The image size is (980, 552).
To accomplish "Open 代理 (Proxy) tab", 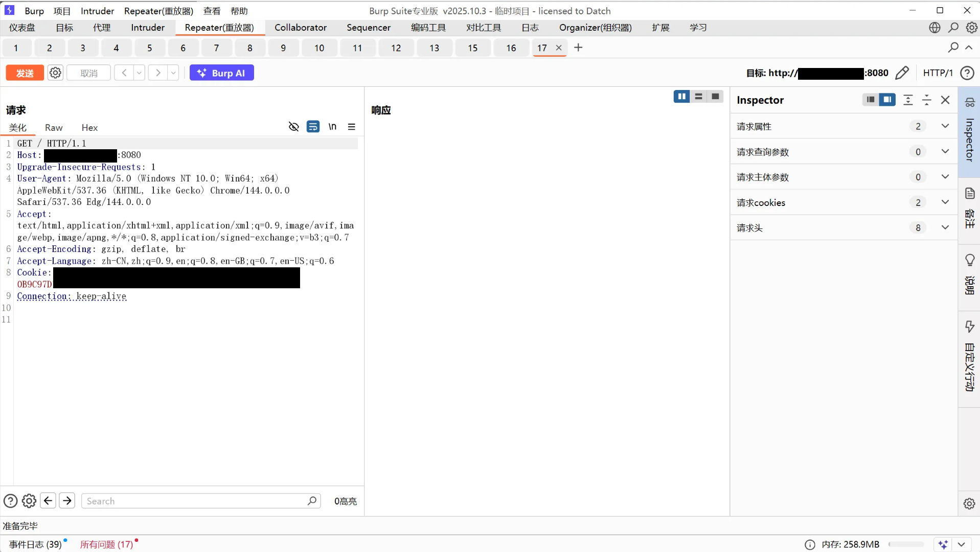I will (x=102, y=28).
